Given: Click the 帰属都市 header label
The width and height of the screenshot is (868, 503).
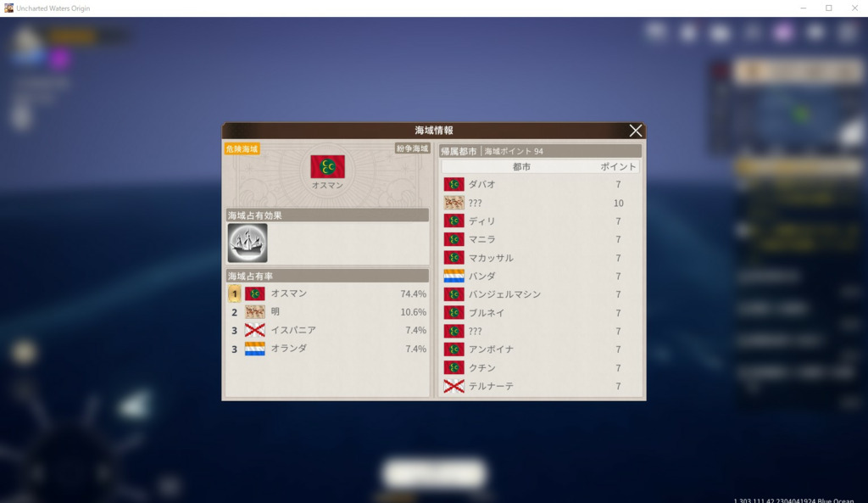Looking at the screenshot, I should coord(459,151).
